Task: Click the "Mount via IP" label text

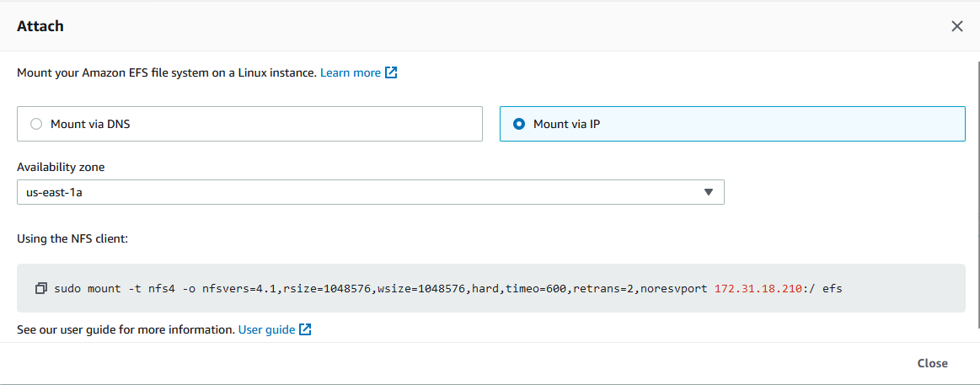Action: click(x=566, y=124)
